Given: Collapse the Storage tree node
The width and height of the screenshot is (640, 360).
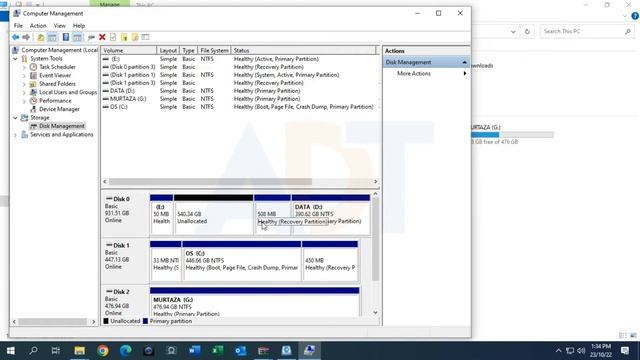Looking at the screenshot, I should (16, 118).
